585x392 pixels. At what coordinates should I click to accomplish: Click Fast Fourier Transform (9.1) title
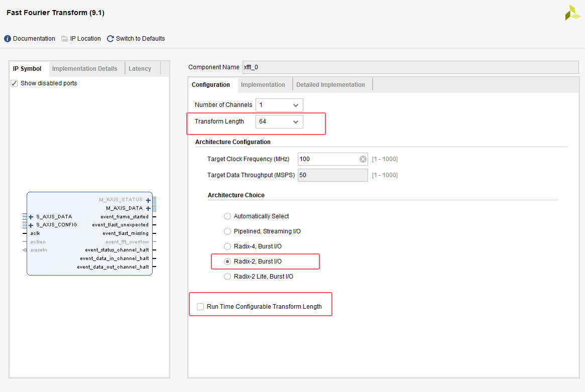(56, 13)
